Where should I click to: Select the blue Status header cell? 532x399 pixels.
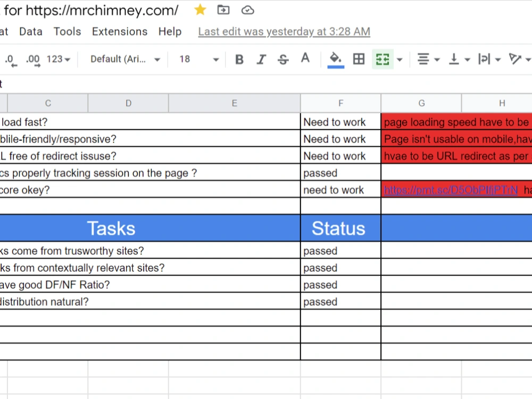click(x=340, y=228)
